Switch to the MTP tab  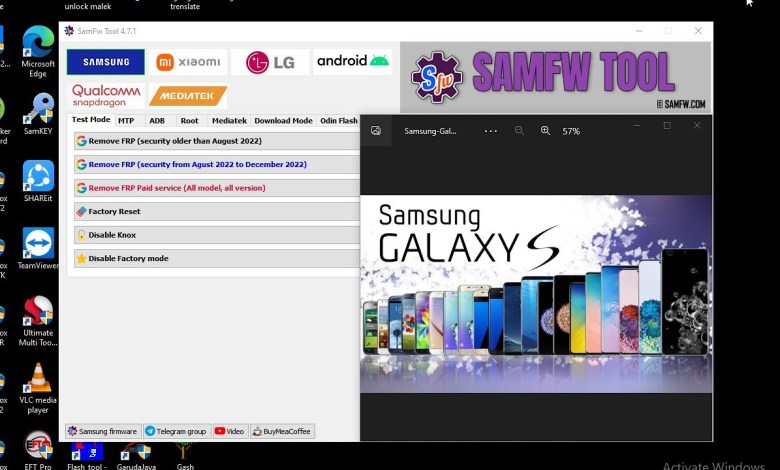point(126,121)
